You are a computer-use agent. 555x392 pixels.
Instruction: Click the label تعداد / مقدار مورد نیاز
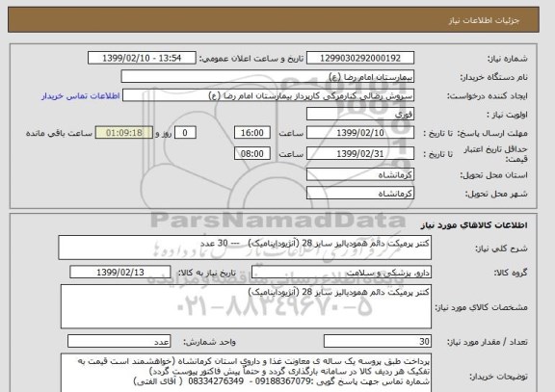488,342
